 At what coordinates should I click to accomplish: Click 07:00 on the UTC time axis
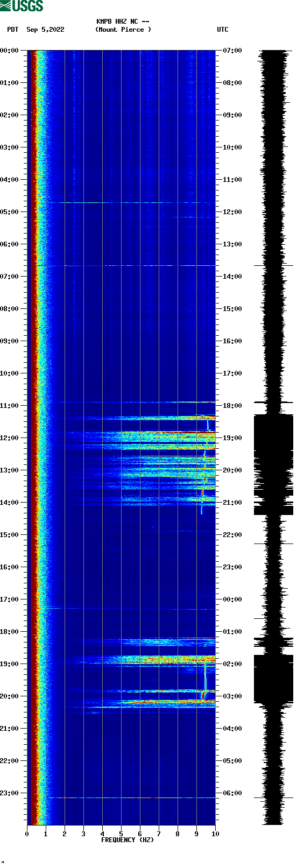[232, 51]
